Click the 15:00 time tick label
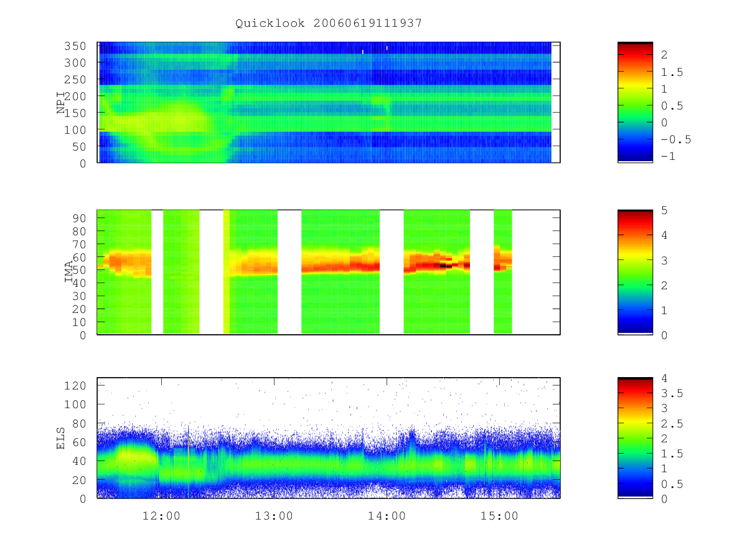The height and width of the screenshot is (560, 747). click(x=500, y=516)
